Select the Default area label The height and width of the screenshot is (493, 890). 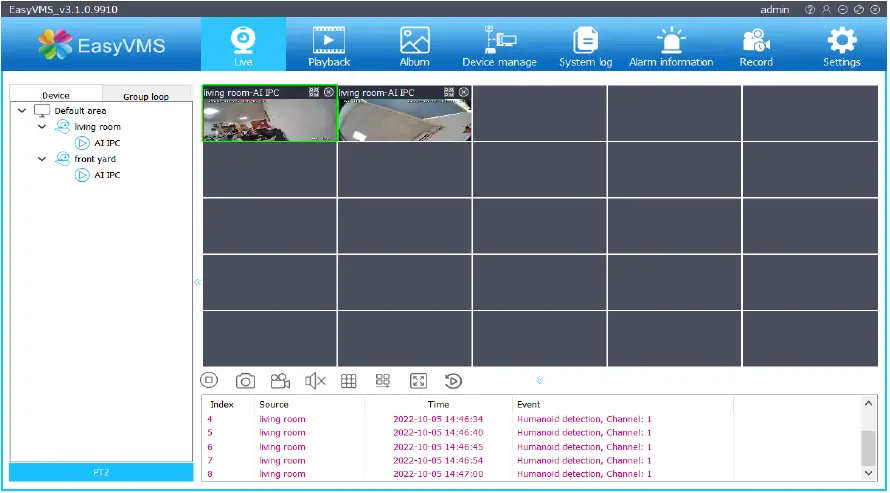80,111
